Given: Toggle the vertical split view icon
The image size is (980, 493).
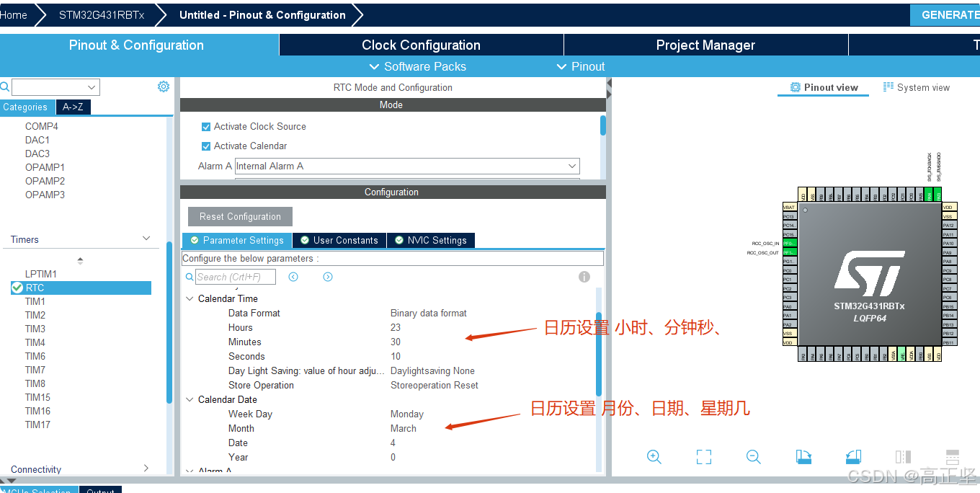Looking at the screenshot, I should coord(903,456).
